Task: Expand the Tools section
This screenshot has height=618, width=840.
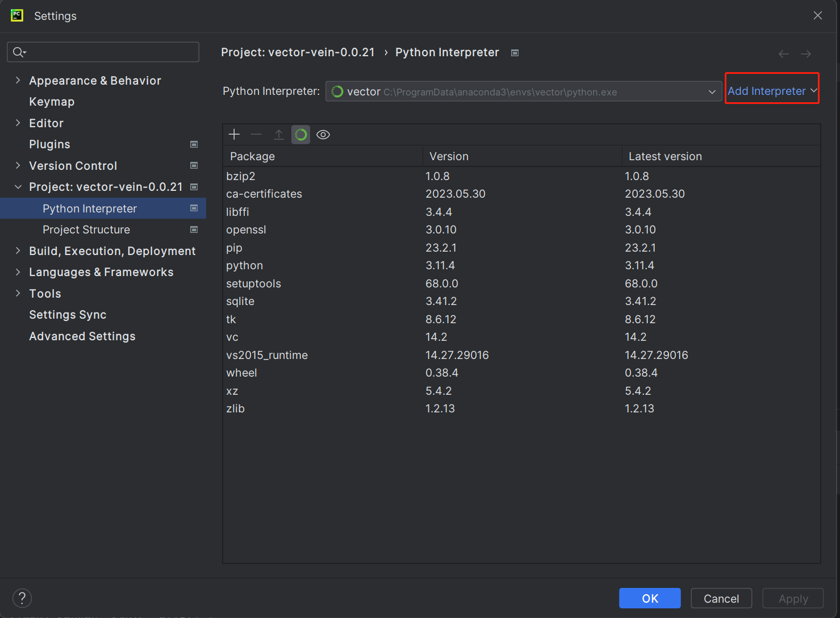Action: (18, 294)
